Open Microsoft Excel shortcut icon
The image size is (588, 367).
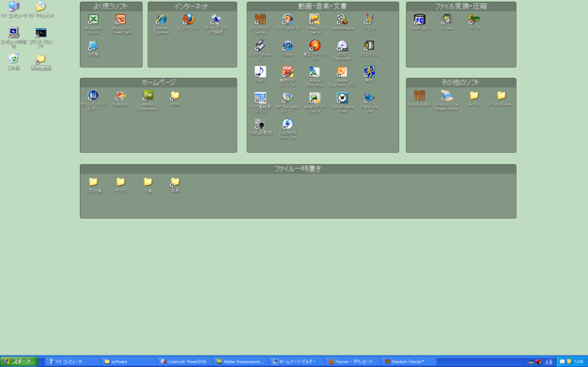pyautogui.click(x=93, y=20)
